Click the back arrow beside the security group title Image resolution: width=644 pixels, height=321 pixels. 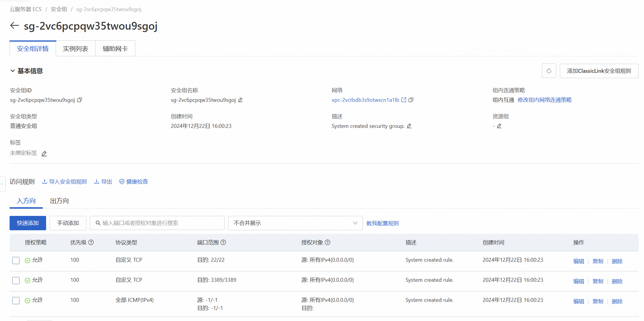click(14, 26)
